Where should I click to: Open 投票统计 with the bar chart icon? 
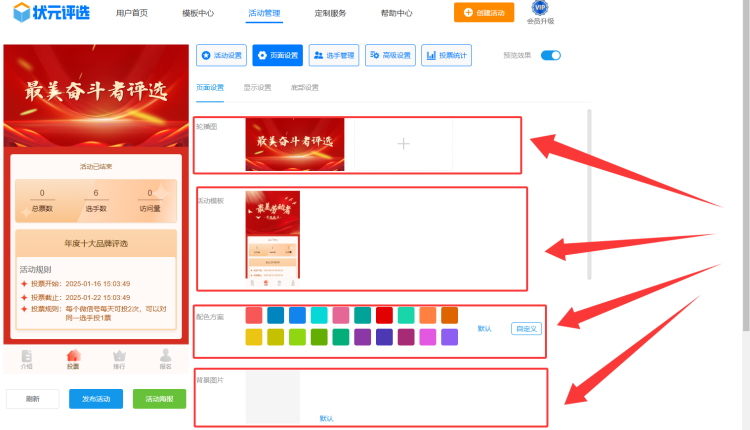point(446,55)
